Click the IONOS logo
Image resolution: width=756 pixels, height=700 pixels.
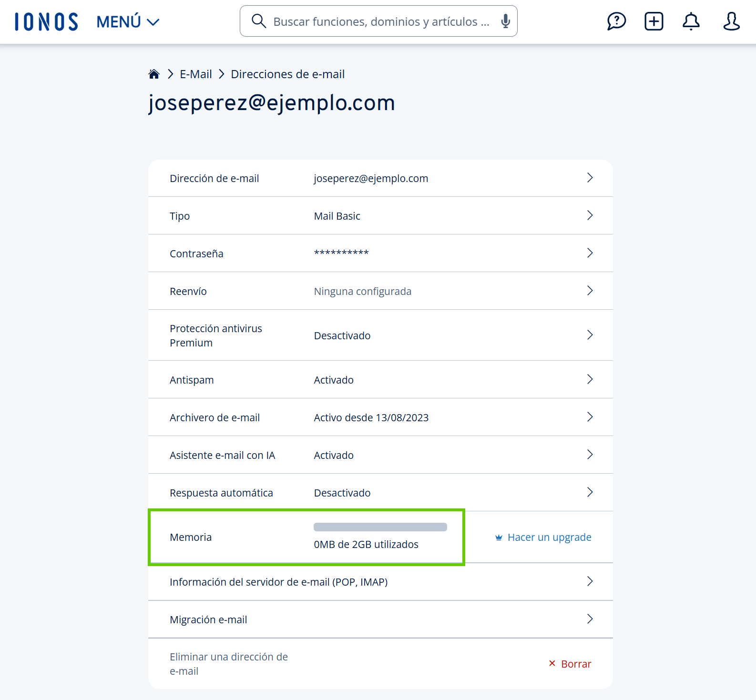[x=46, y=22]
